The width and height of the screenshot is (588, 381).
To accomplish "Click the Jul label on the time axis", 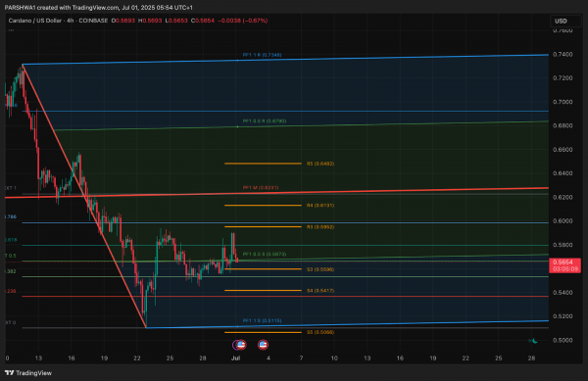I will pyautogui.click(x=235, y=358).
